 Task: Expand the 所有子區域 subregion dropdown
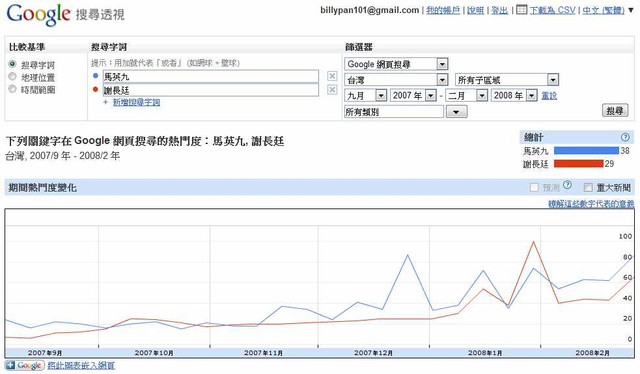tap(507, 80)
